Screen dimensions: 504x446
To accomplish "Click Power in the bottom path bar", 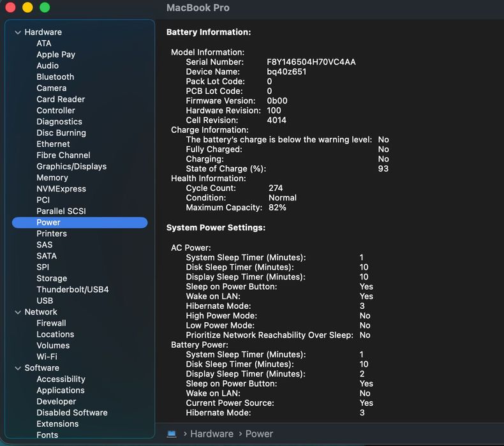I will coord(259,434).
